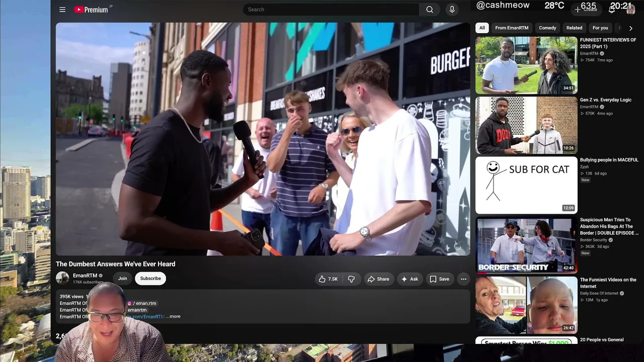Open the Zyph channel name
Viewport: 644px width, 362px height.
tap(584, 167)
